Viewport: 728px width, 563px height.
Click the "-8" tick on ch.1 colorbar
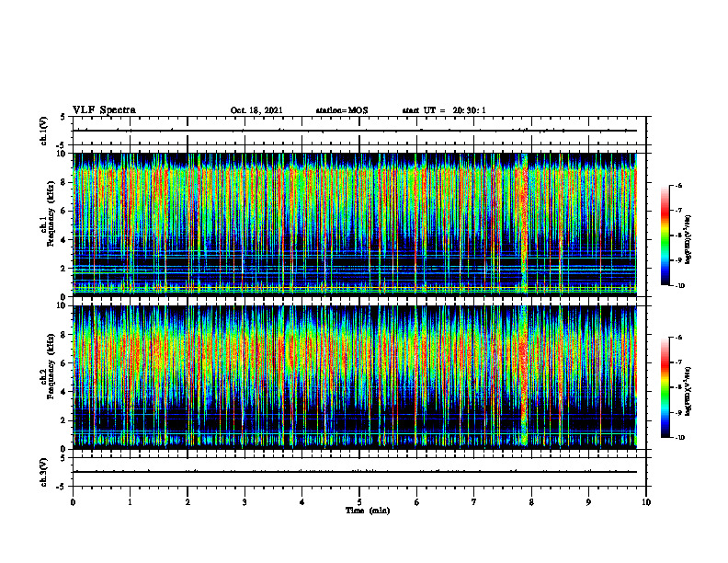point(678,236)
